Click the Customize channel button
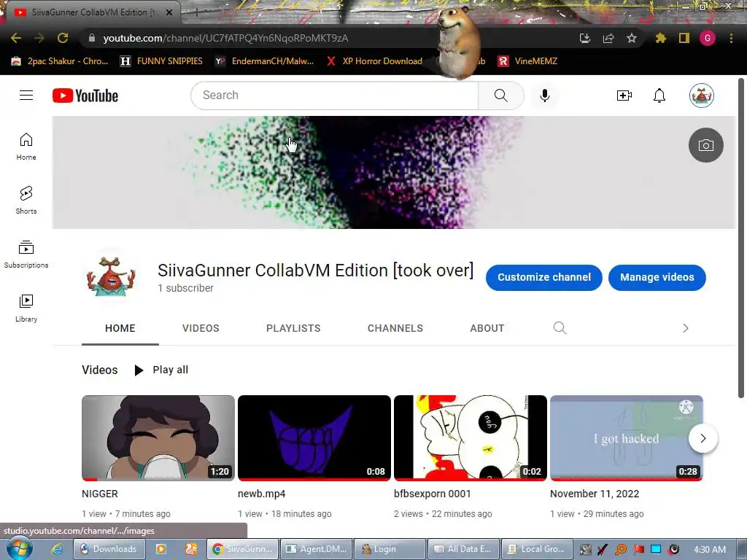747x560 pixels. click(x=544, y=277)
